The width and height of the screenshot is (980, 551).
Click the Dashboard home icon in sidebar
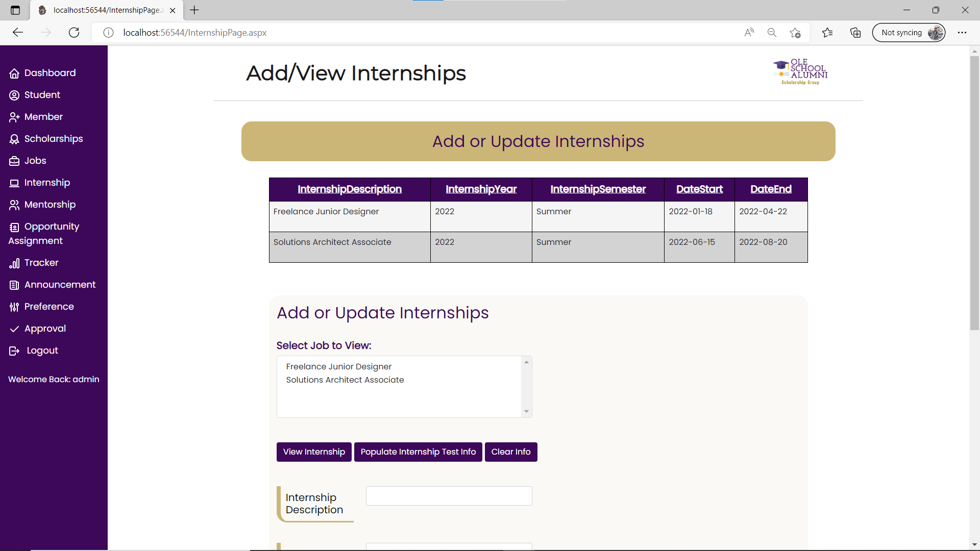14,73
